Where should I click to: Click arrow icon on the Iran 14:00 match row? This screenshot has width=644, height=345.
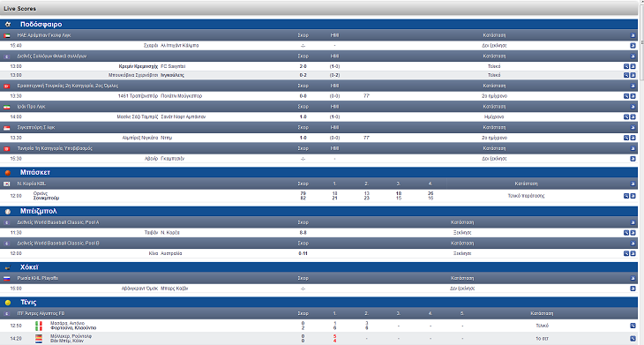tap(633, 117)
